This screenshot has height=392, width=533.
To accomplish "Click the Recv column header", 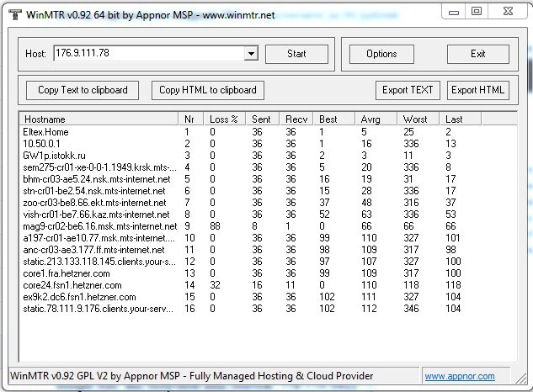I will pos(296,119).
